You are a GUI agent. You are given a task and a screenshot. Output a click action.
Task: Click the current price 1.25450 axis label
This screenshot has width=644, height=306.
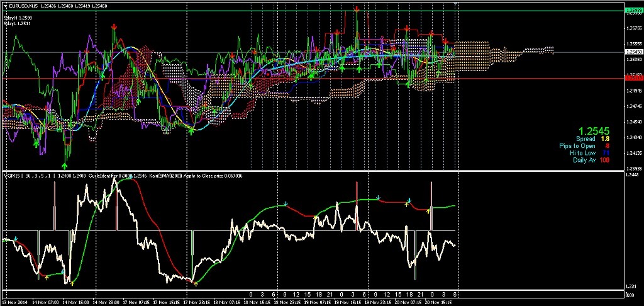633,52
